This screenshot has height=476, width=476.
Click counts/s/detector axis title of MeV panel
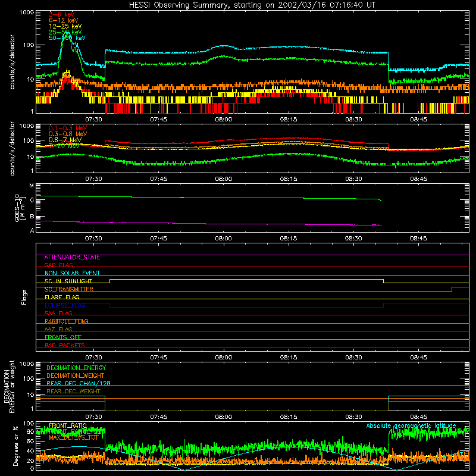pyautogui.click(x=12, y=148)
